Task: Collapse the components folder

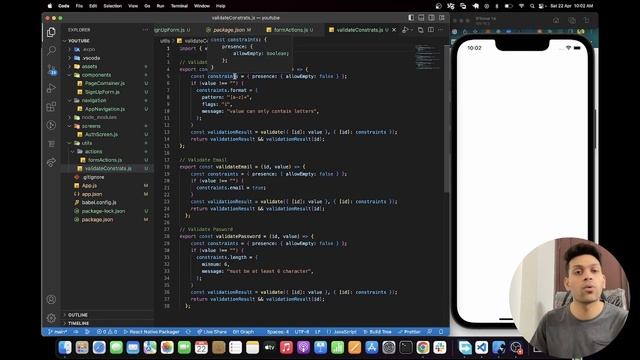Action: click(96, 75)
